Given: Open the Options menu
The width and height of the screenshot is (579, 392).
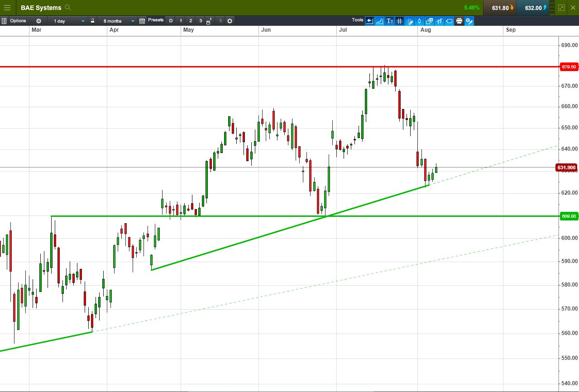Looking at the screenshot, I should pos(18,21).
